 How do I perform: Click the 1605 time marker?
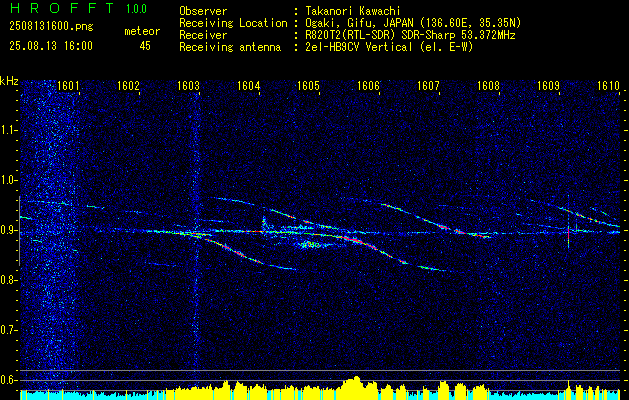pyautogui.click(x=308, y=86)
